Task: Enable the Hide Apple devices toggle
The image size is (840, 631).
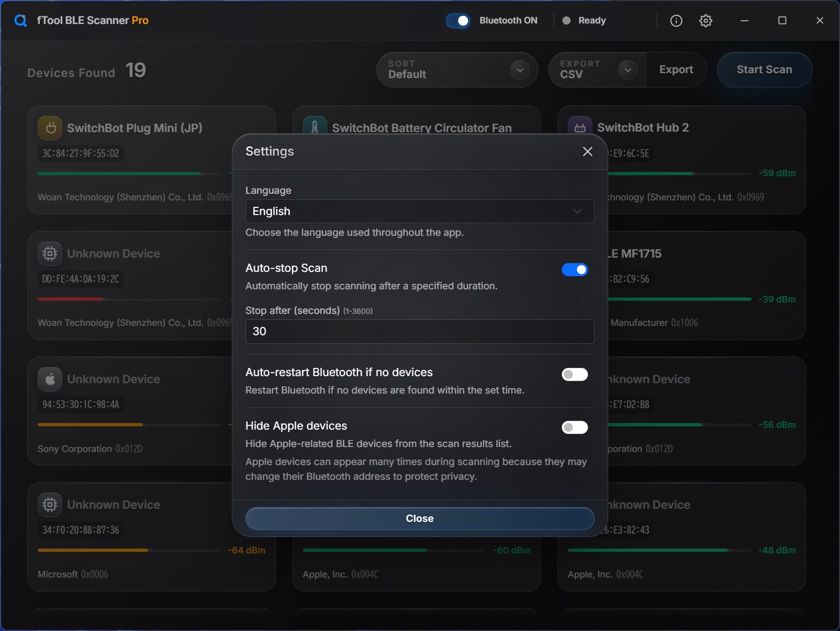Action: (x=575, y=427)
